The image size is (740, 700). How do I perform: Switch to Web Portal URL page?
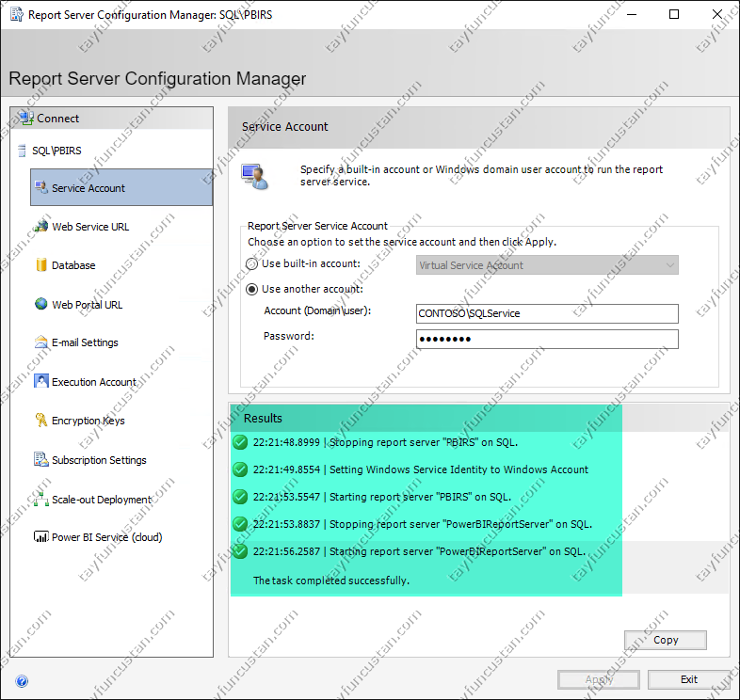[x=87, y=305]
